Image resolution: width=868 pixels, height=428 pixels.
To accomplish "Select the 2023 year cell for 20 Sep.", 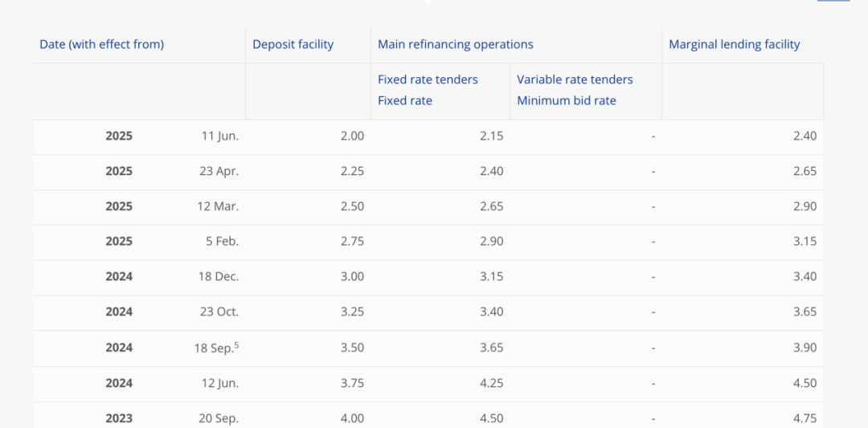I will (x=119, y=418).
